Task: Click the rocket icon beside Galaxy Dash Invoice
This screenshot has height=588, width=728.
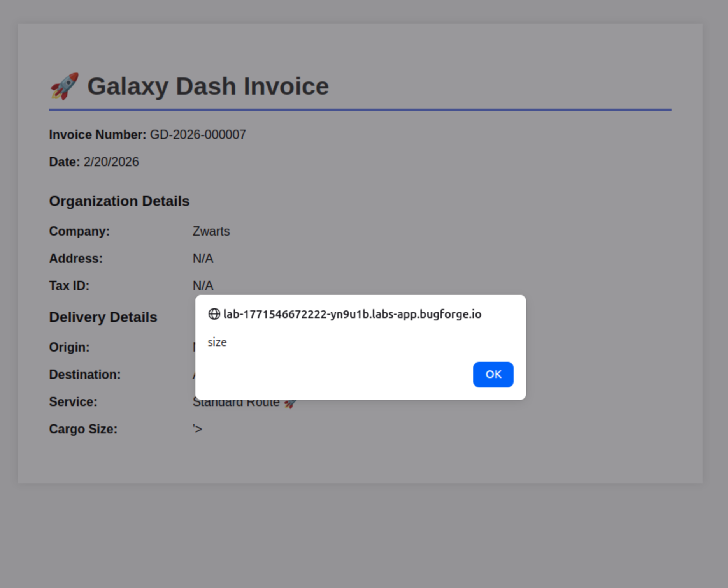Action: pyautogui.click(x=65, y=86)
